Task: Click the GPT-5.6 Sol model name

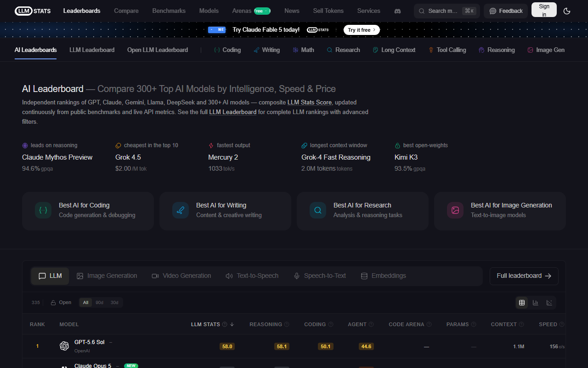Action: [90, 342]
